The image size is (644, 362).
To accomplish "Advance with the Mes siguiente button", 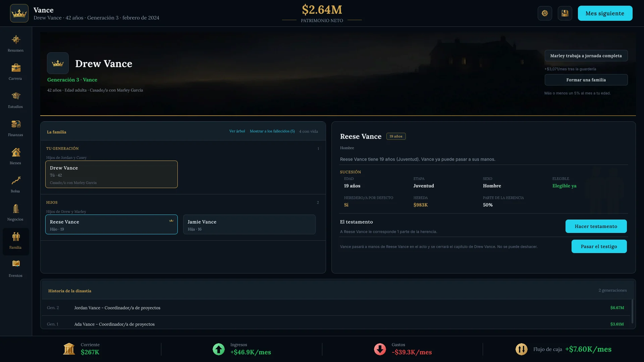I will tap(605, 13).
